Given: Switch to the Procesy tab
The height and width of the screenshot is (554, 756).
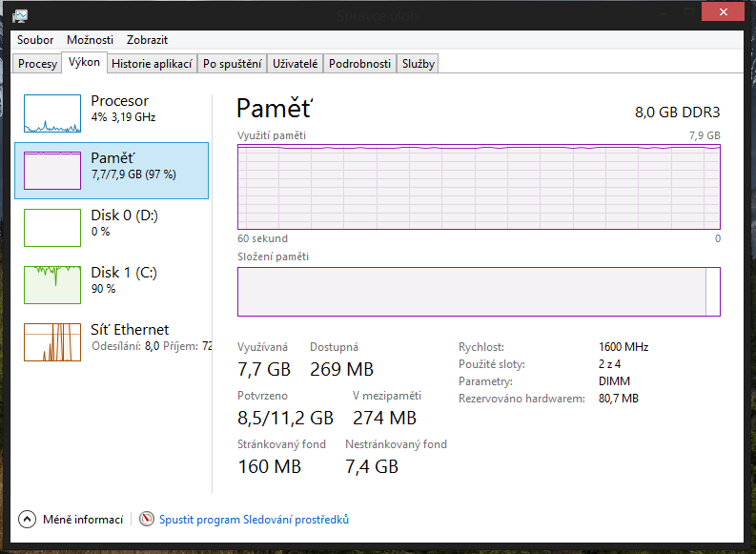Looking at the screenshot, I should point(38,64).
